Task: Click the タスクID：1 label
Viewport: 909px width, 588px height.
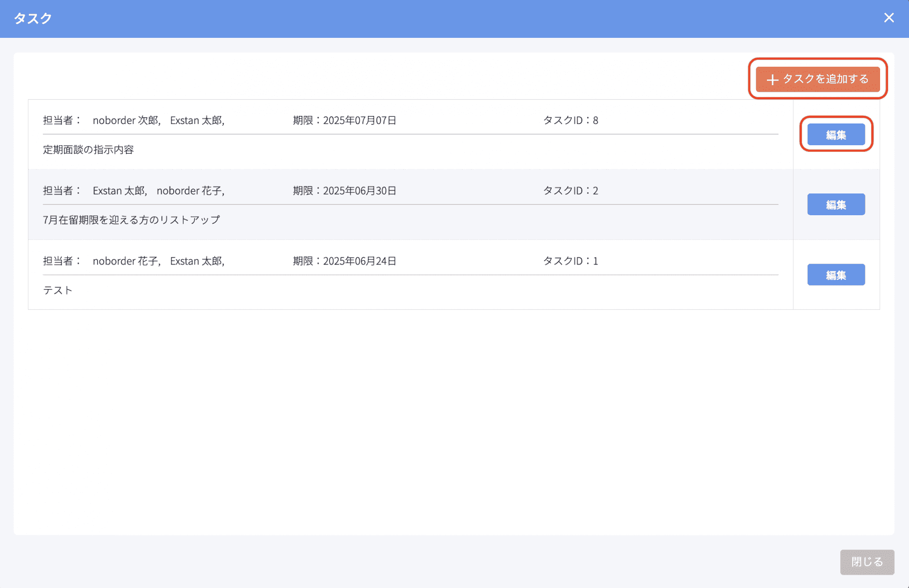Action: point(570,261)
